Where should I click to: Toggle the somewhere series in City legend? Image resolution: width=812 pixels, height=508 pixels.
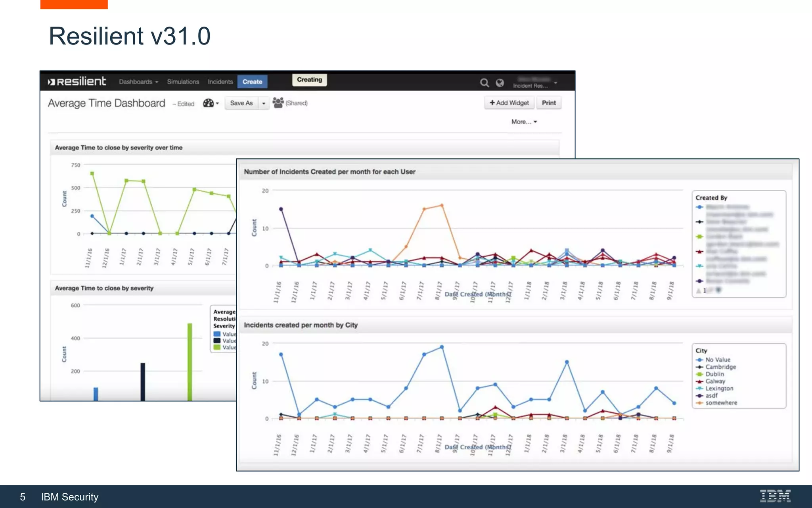tap(717, 402)
